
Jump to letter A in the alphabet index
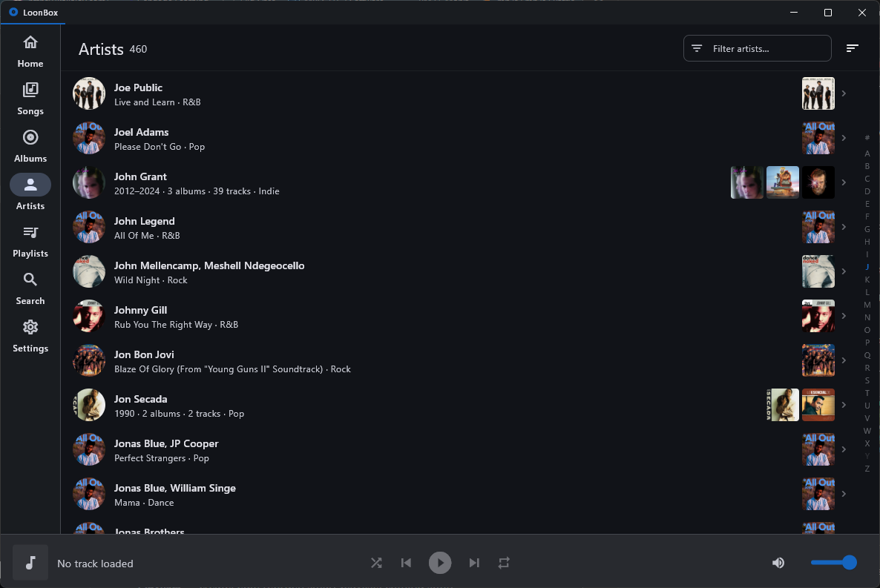click(867, 153)
